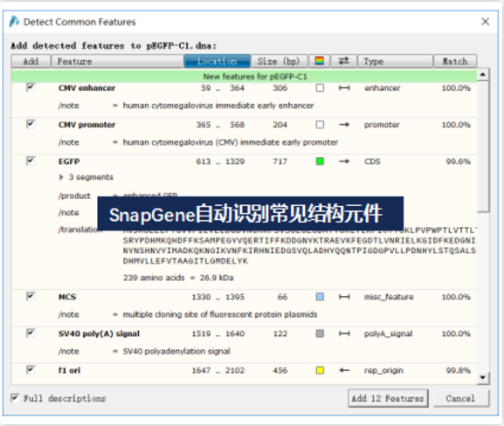Click the f1 ori reverse arrow icon
This screenshot has width=504, height=426.
click(344, 370)
